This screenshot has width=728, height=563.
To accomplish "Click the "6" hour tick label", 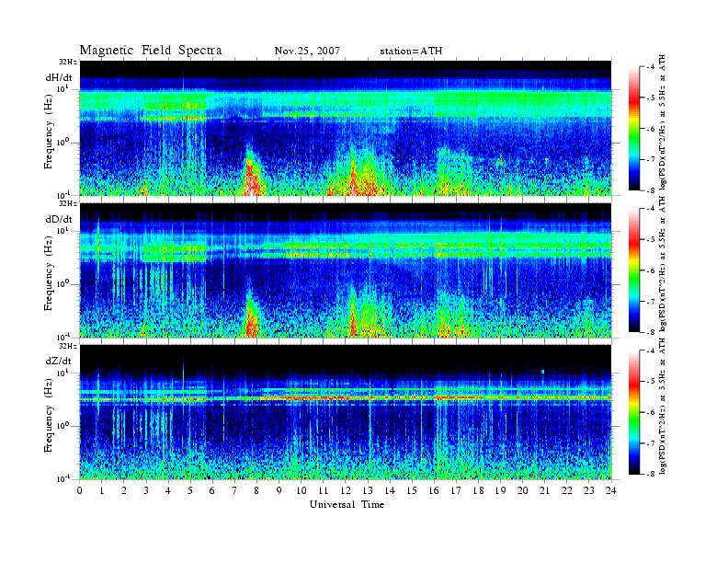I will [x=212, y=491].
